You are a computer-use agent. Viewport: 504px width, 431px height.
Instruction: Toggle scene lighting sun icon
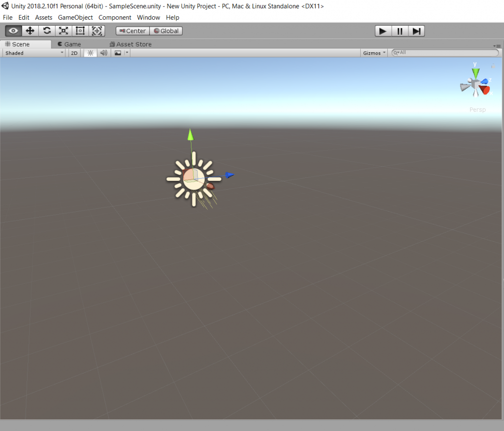point(91,53)
